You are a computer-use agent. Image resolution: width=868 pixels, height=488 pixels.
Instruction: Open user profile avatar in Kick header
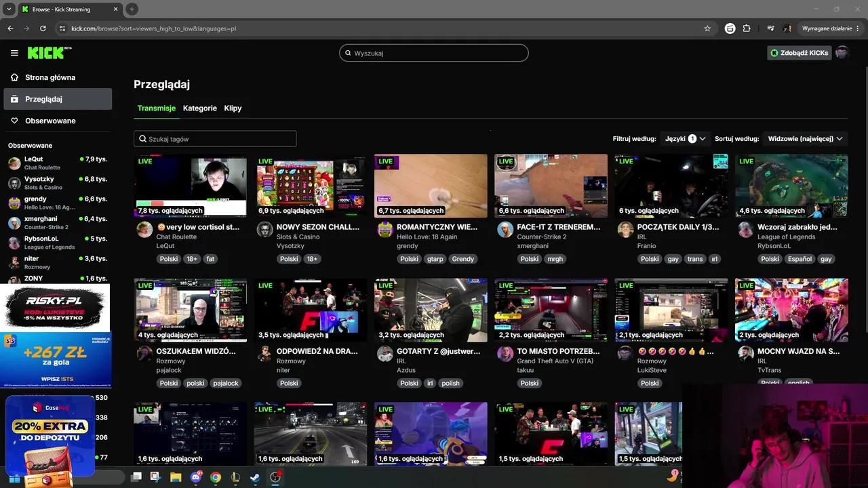point(842,53)
